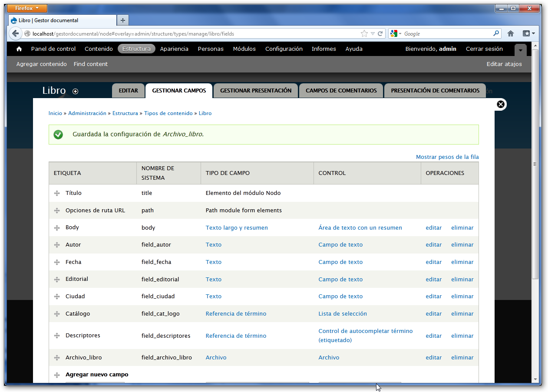Expand the search engine selector dropdown
The image size is (548, 392).
396,34
